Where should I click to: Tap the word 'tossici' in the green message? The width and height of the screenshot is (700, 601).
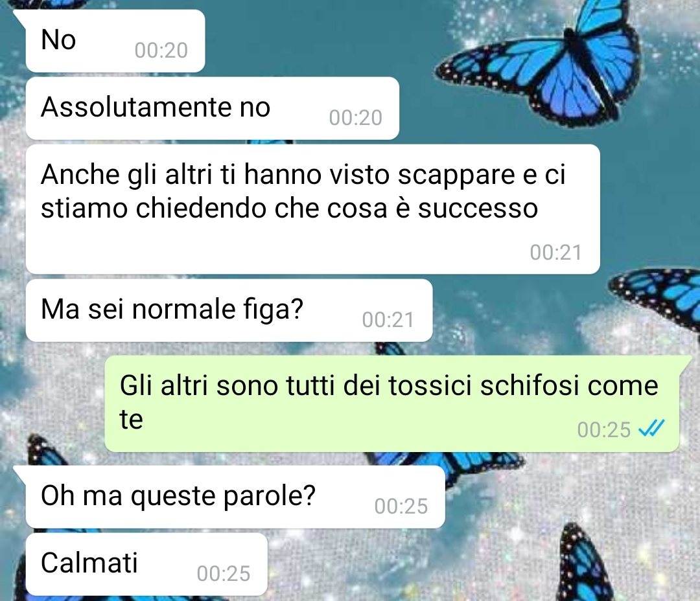[430, 385]
